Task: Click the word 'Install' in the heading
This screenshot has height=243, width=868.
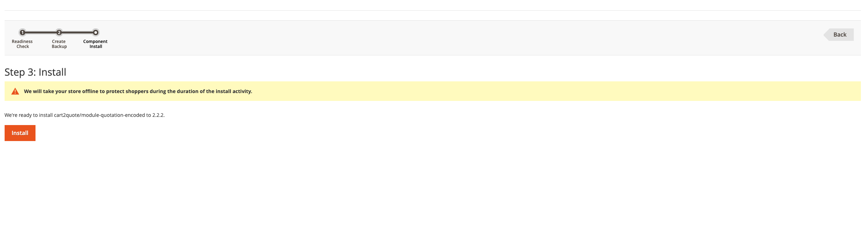Action: pyautogui.click(x=52, y=72)
